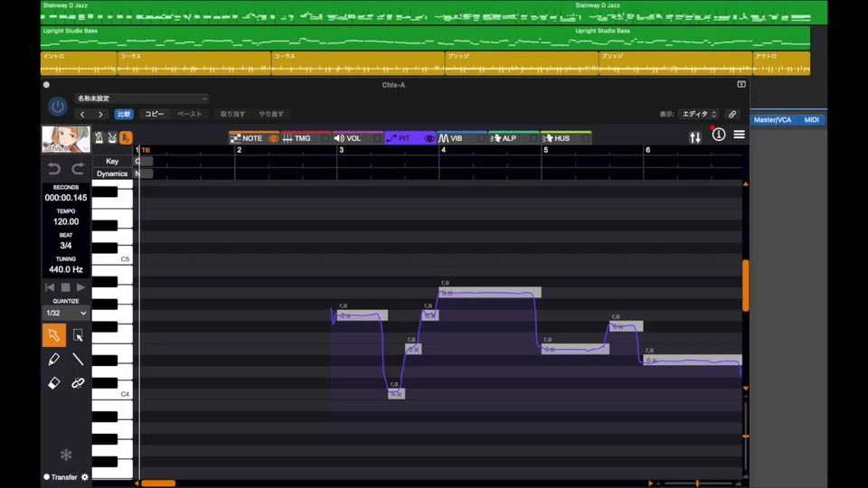Image resolution: width=868 pixels, height=488 pixels.
Task: Enable the TMG layer checkbox
Action: pos(325,138)
